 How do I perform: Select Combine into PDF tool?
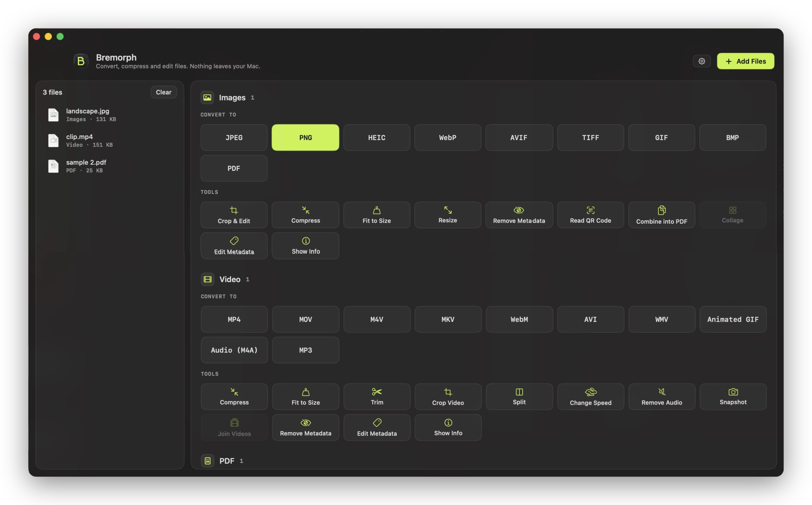[x=661, y=215]
